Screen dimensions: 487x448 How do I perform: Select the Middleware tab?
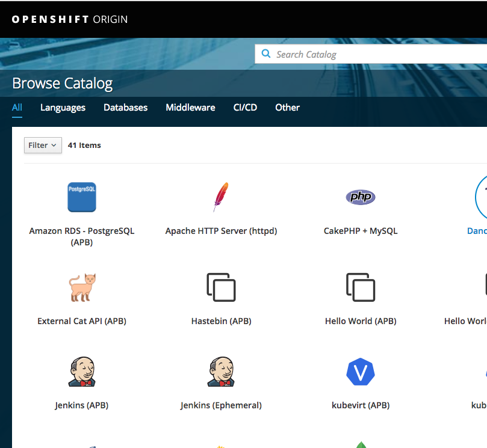pyautogui.click(x=190, y=108)
